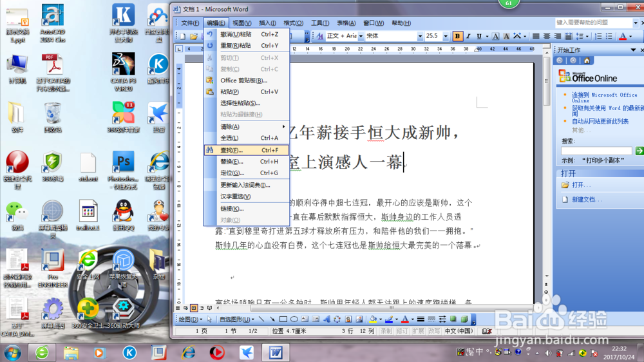Toggle distributed alignment button

[x=569, y=36]
